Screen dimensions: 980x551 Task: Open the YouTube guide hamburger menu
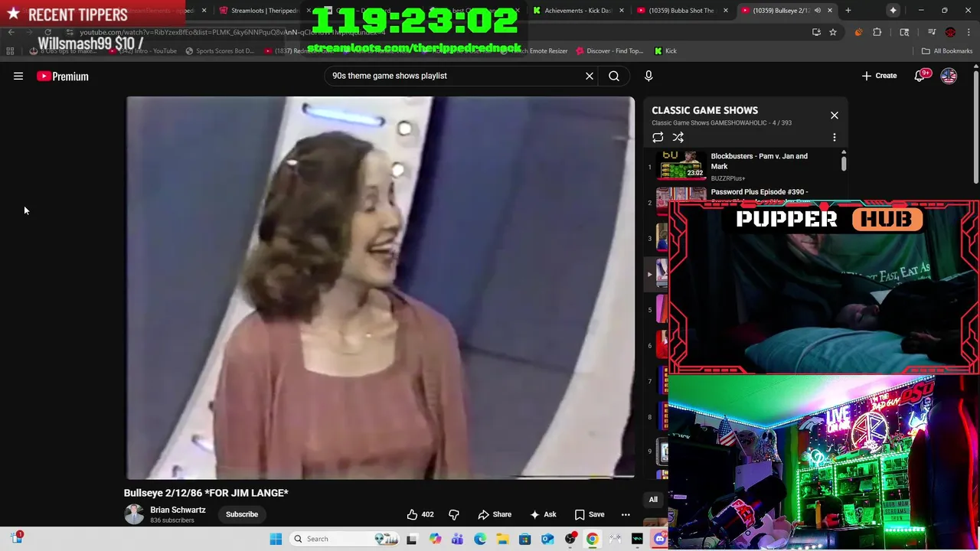click(x=18, y=76)
